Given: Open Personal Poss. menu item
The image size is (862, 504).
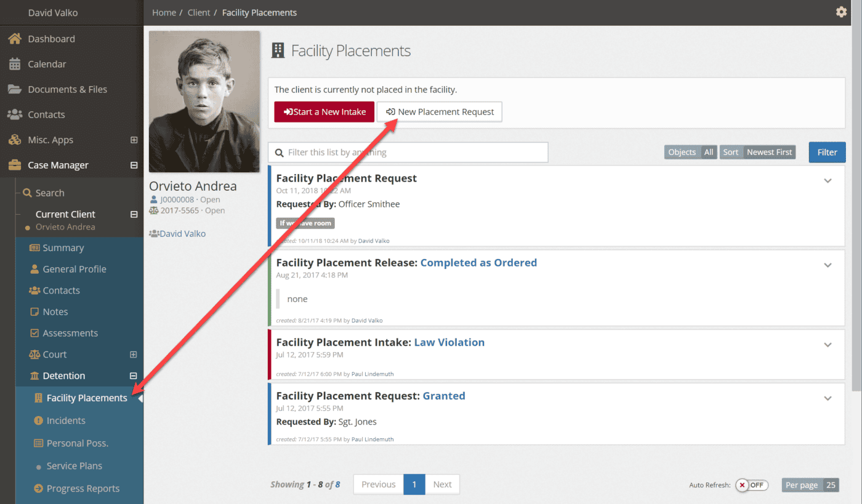Looking at the screenshot, I should (x=77, y=443).
